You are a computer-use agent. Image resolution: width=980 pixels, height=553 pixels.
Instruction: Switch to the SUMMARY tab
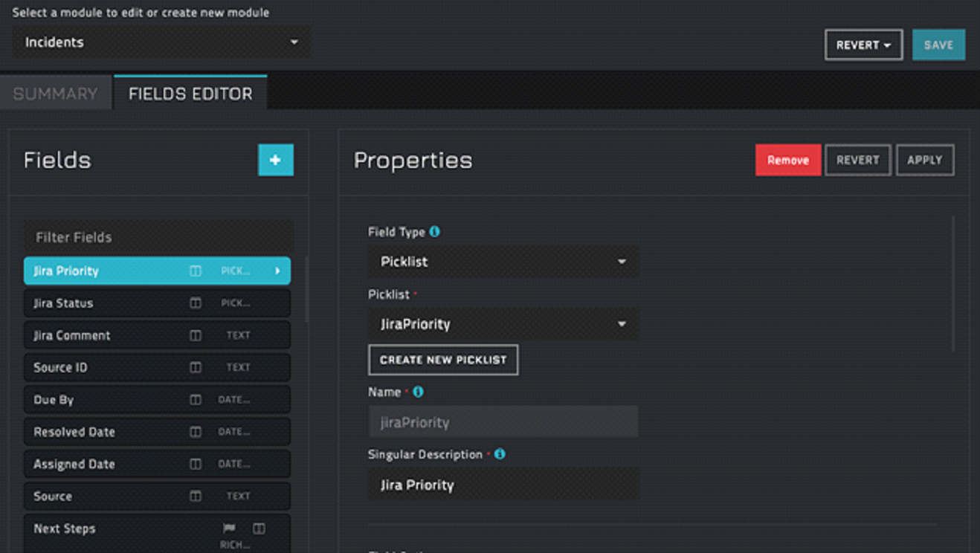point(55,94)
